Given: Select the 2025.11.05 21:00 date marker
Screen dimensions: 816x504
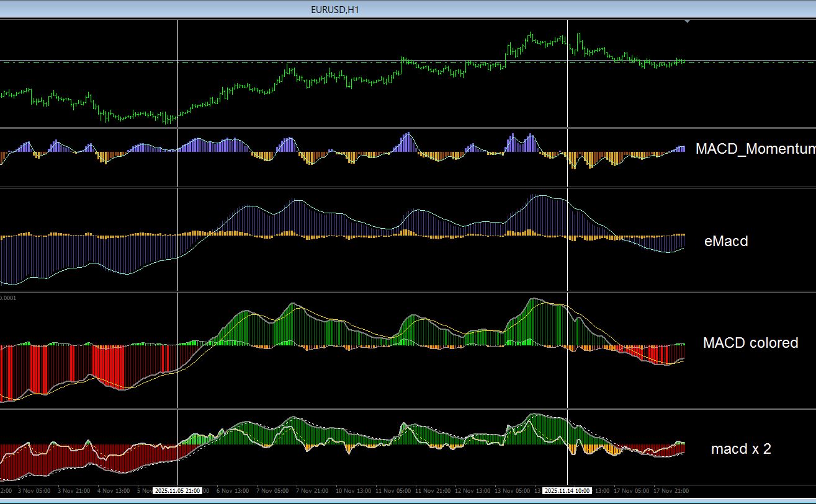Looking at the screenshot, I should 177,490.
